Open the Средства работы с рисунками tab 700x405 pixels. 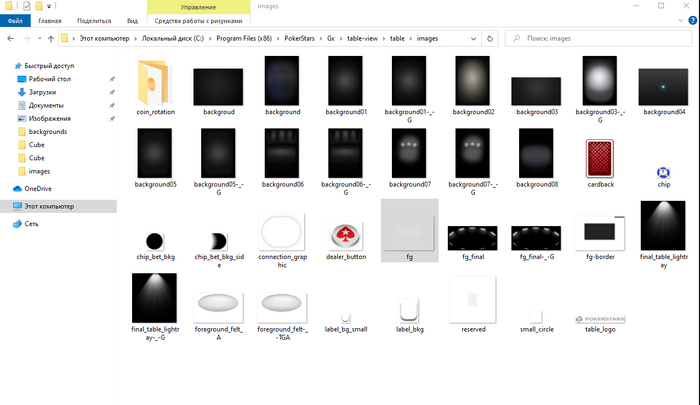[198, 21]
